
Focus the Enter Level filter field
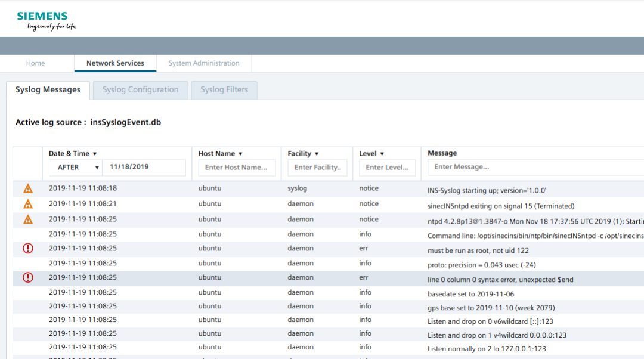click(x=387, y=168)
